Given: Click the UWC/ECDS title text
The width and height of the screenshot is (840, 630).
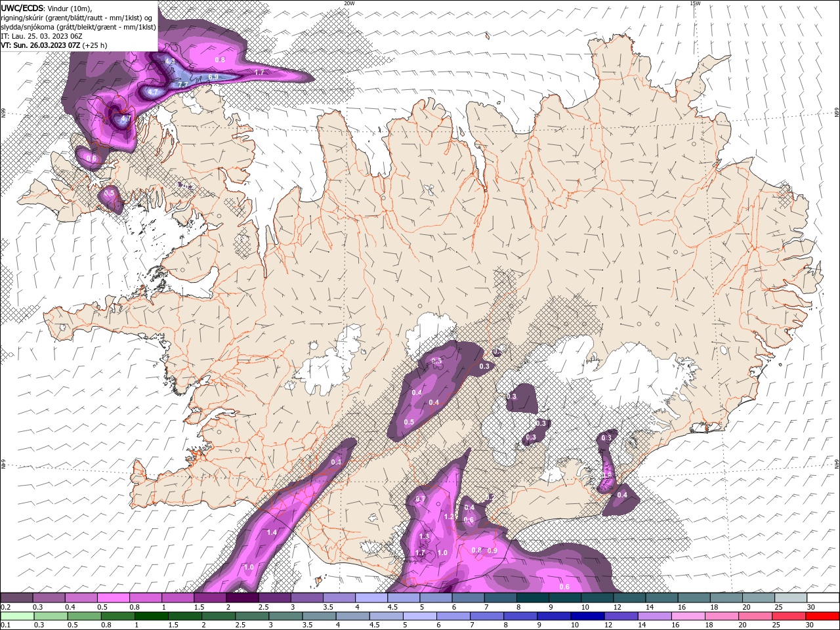Looking at the screenshot, I should point(22,8).
